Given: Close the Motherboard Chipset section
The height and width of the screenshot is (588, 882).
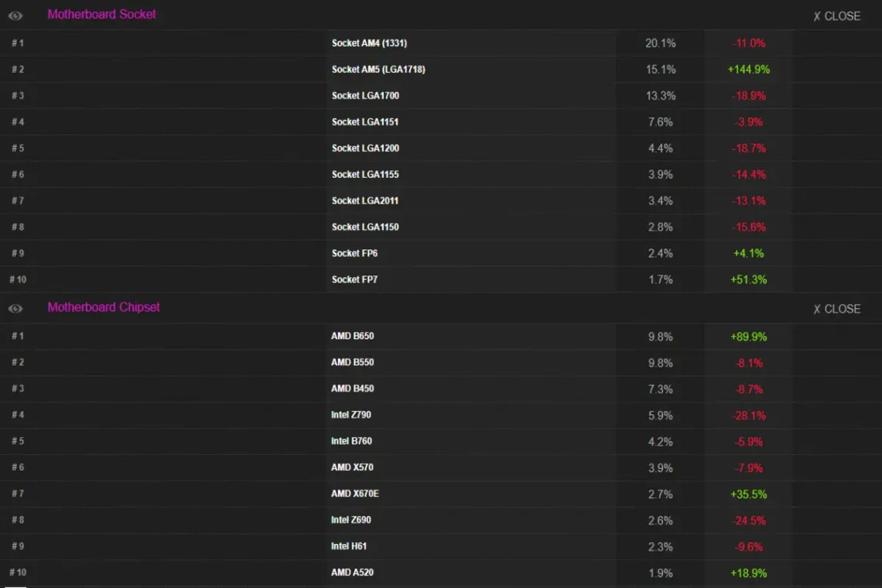Looking at the screenshot, I should (836, 309).
